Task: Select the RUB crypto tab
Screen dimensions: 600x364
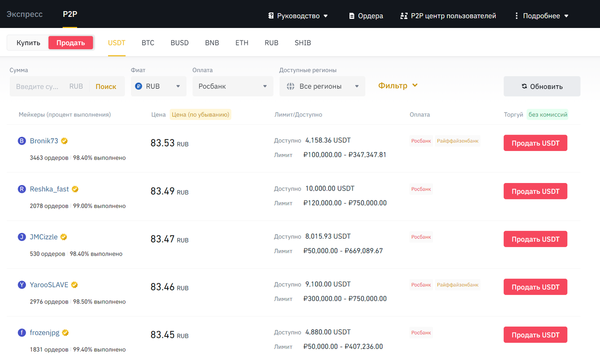Action: click(x=271, y=43)
